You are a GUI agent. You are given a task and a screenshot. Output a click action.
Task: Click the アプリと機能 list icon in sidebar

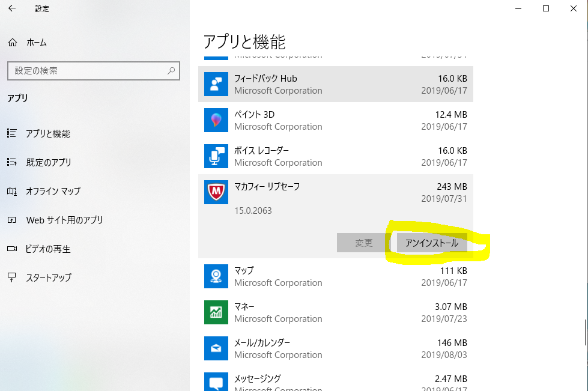pyautogui.click(x=11, y=133)
